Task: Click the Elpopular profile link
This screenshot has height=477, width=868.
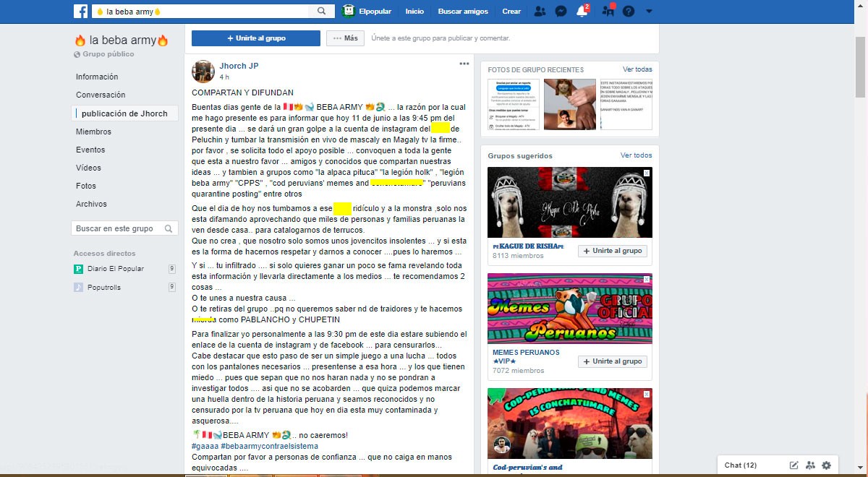Action: pyautogui.click(x=375, y=12)
